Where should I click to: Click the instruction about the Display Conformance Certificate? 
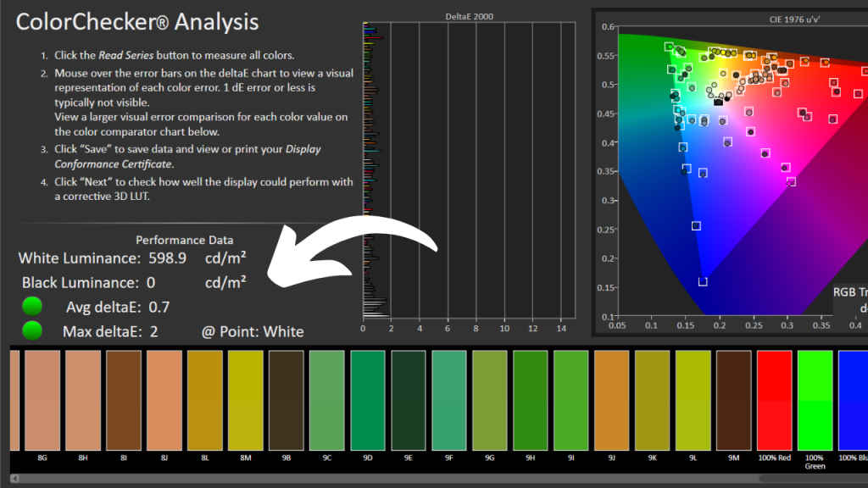click(187, 157)
